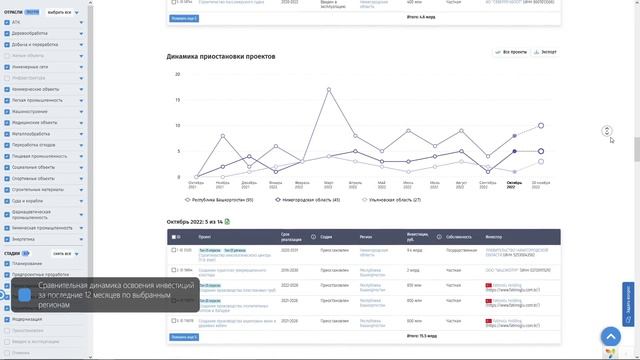The image size is (640, 360).
Task: Expand the Коммерческие объекты arrow
Action: (x=81, y=89)
